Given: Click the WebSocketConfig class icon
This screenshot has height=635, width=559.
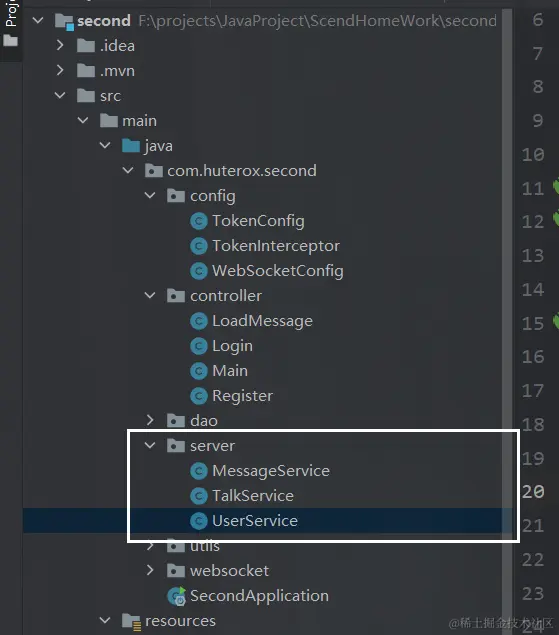Looking at the screenshot, I should coord(199,271).
